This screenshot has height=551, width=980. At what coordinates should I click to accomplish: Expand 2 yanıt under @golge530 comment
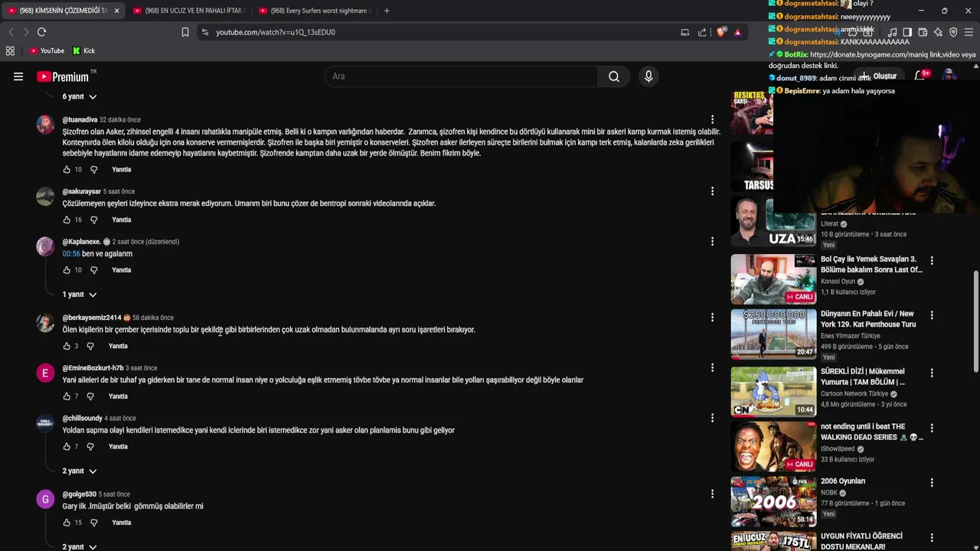(x=80, y=547)
